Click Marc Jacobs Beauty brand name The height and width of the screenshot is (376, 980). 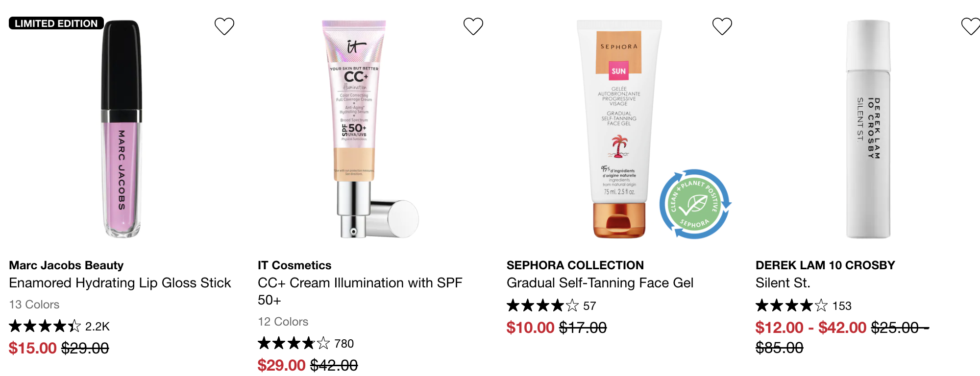(66, 265)
